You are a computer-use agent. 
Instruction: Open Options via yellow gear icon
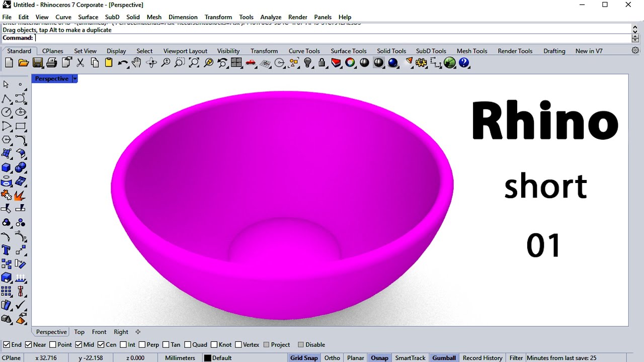421,63
